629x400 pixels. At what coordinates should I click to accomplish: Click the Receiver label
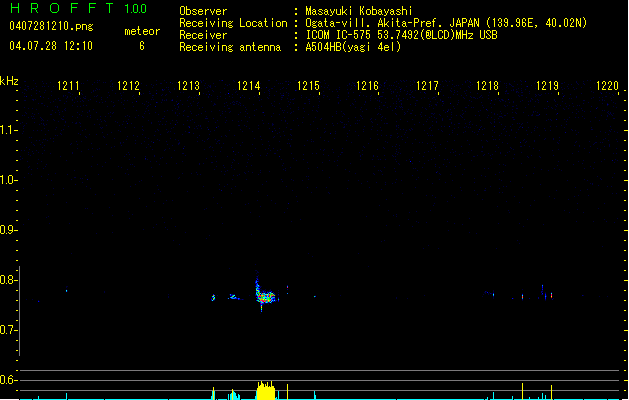coord(203,35)
